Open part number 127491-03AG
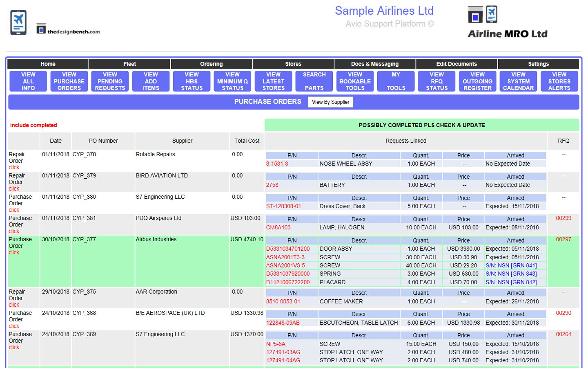The width and height of the screenshot is (588, 368). point(283,352)
